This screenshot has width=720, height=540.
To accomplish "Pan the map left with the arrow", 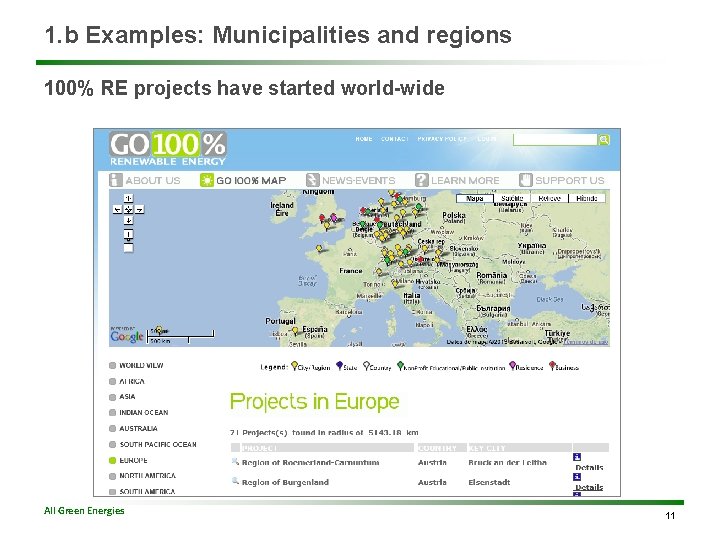I will coord(118,209).
